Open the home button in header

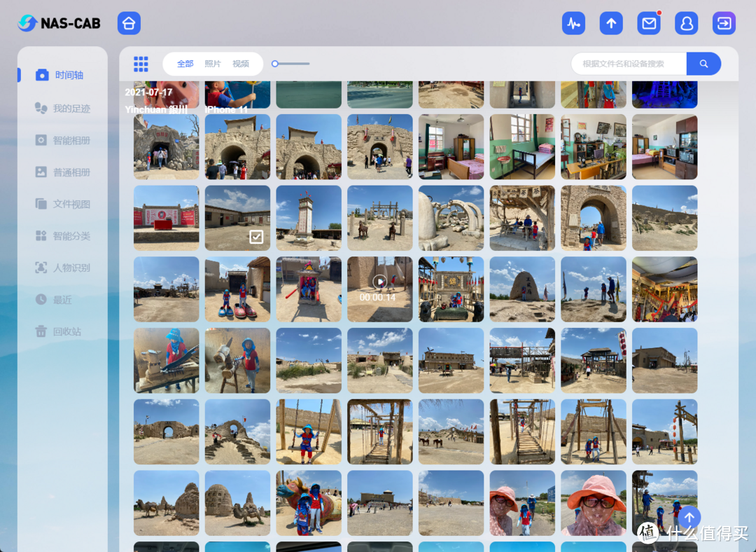pos(129,23)
